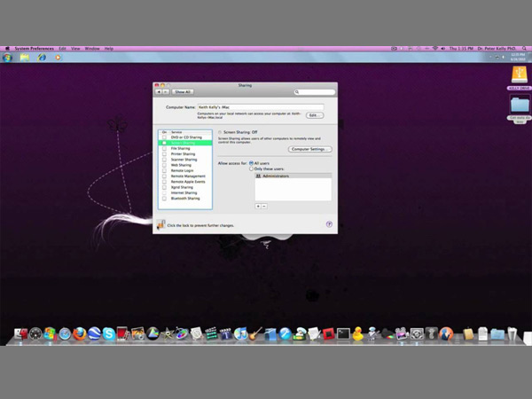Click the Computer Name text field
Image resolution: width=532 pixels, height=399 pixels.
(261, 107)
